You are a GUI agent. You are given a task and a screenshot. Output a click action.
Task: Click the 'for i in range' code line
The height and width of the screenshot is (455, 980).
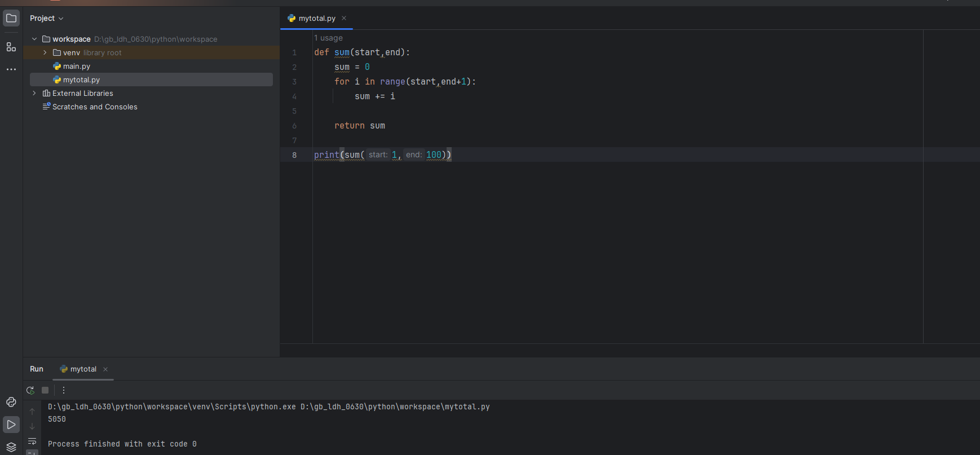pyautogui.click(x=405, y=82)
